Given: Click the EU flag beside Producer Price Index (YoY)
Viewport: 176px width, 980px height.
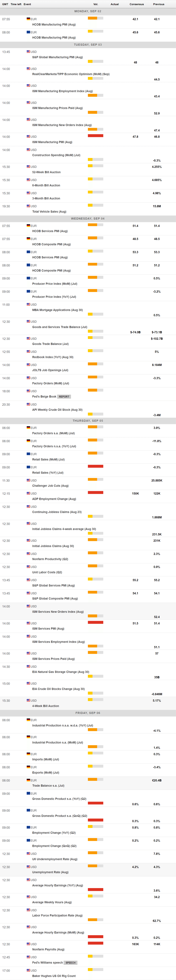Looking at the screenshot, I should (x=28, y=291).
